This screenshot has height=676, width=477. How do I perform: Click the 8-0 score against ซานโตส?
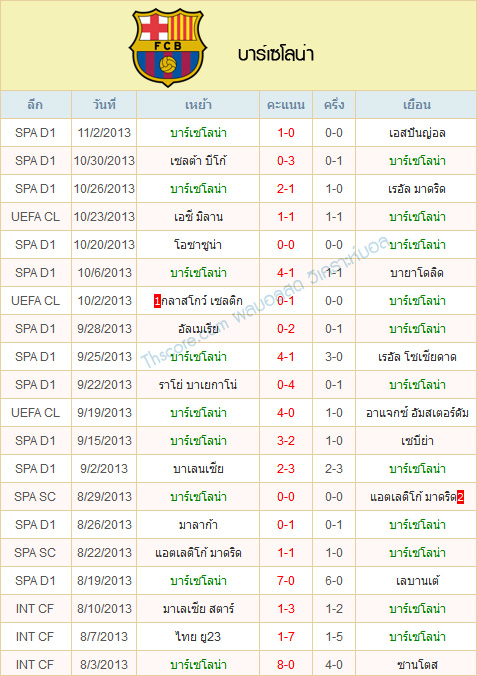[x=286, y=665]
